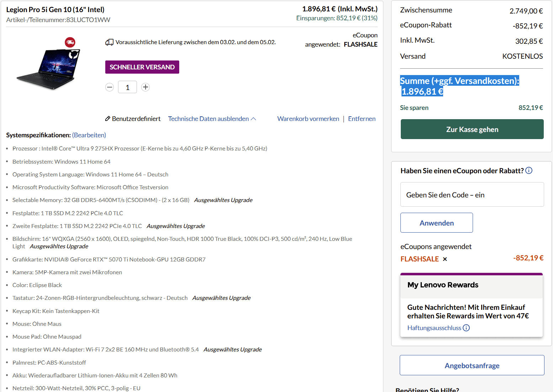Click the Integrierter WLAN-Adapter Wi-Fi 7 line
This screenshot has width=553, height=392.
(x=106, y=350)
